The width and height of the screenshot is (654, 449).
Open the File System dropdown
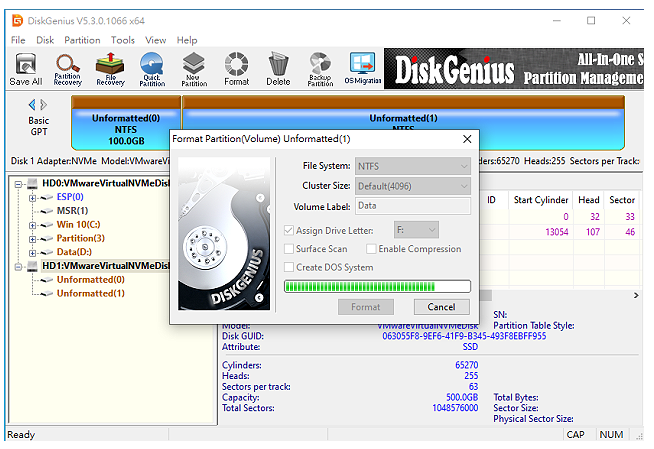(413, 166)
